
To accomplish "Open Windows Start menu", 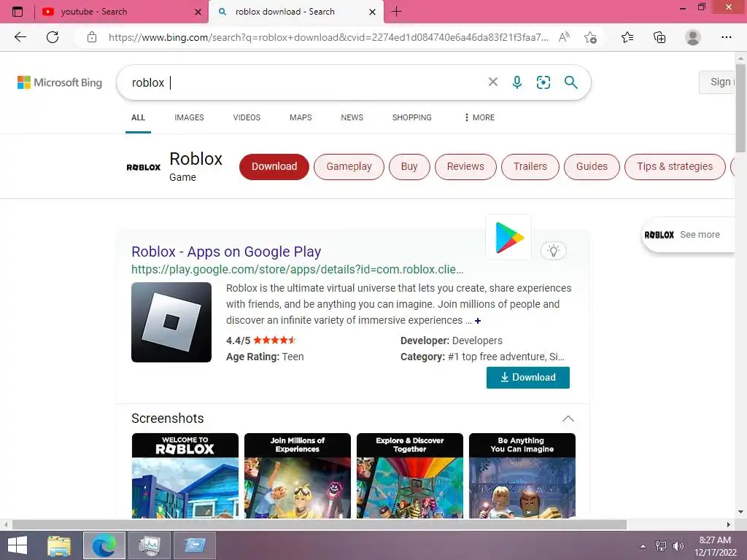I will coord(18,545).
